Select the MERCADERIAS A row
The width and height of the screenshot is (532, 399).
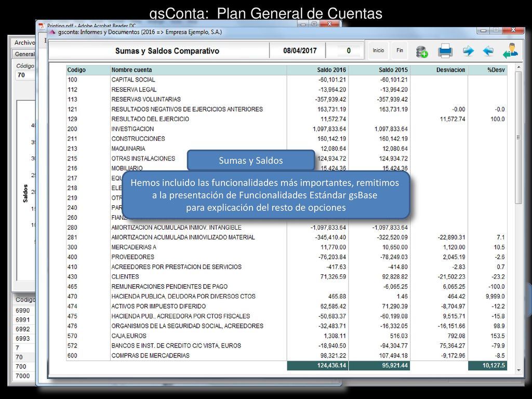(x=287, y=247)
